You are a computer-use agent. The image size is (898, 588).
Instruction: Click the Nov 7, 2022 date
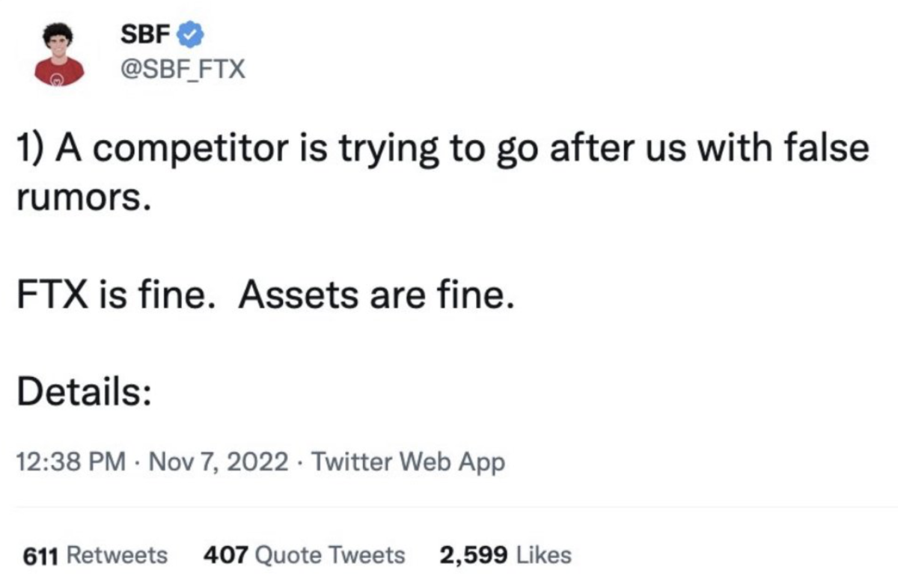[x=221, y=462]
